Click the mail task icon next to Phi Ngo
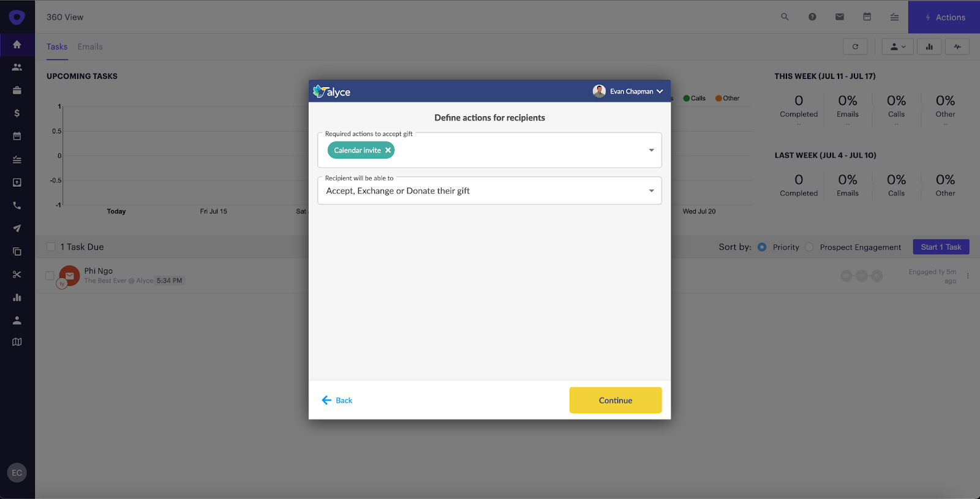Screen dimensions: 980x499 coord(69,276)
